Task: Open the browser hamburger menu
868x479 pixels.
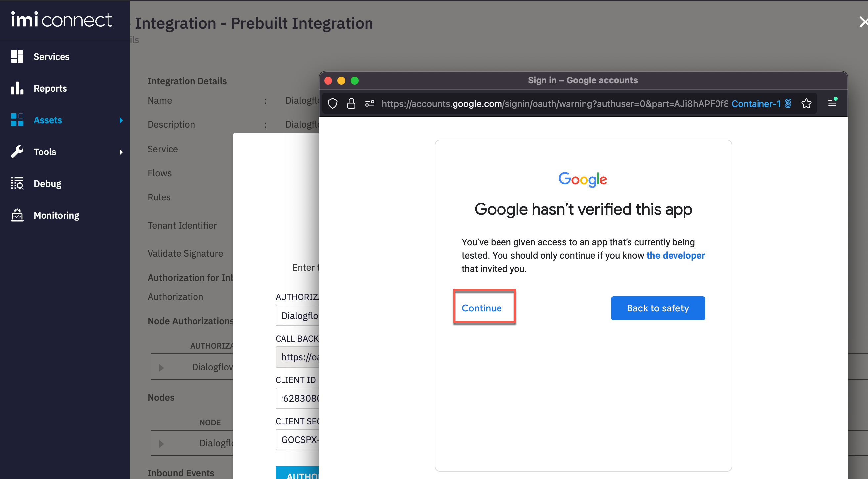Action: pos(832,103)
